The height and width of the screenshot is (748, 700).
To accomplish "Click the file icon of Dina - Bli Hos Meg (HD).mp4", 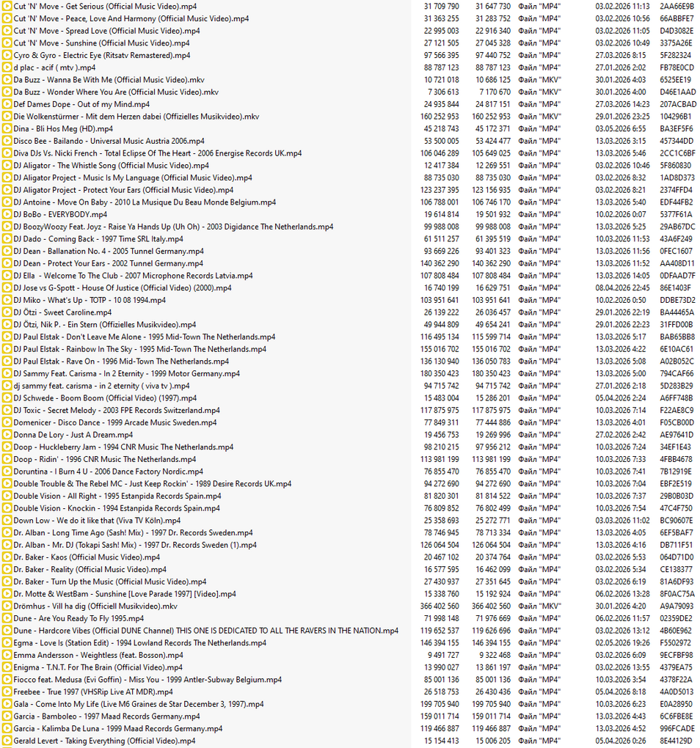I will (7, 129).
